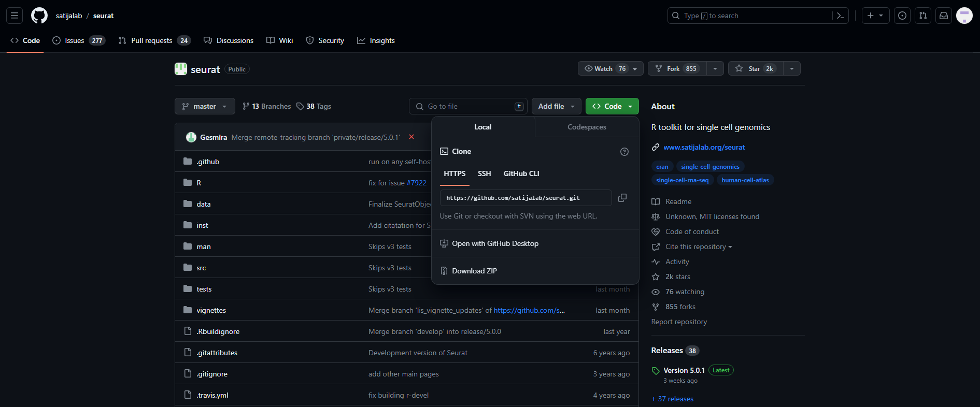Star the seurat repository
The image size is (980, 407).
(755, 68)
